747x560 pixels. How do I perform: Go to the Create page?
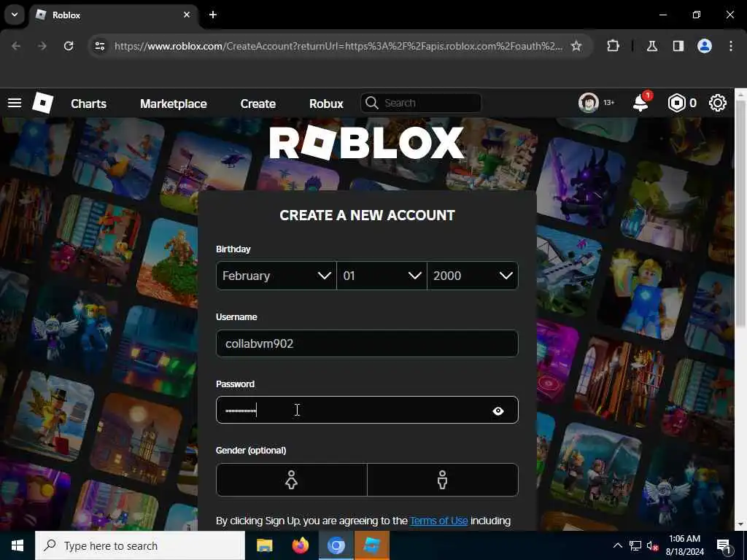click(x=258, y=104)
